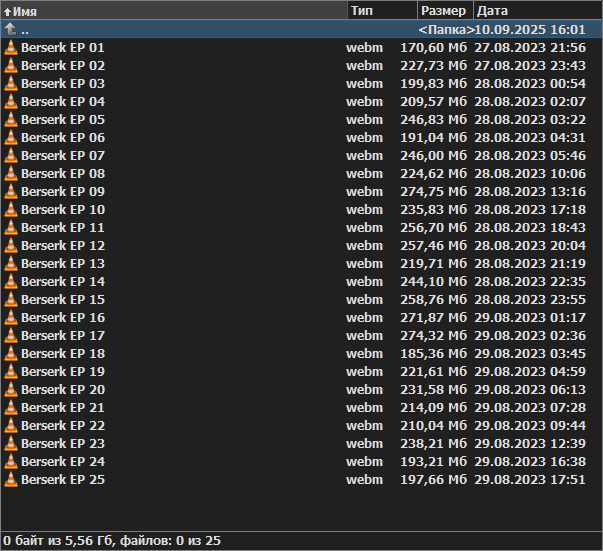The image size is (603, 551).
Task: Click VLC icon of Berserk EP 20
Action: [x=11, y=389]
